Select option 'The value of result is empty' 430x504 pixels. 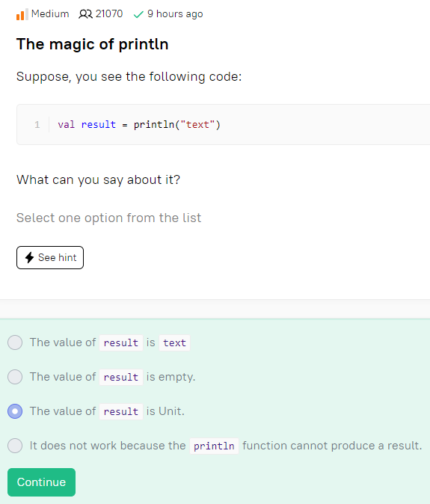pyautogui.click(x=15, y=377)
